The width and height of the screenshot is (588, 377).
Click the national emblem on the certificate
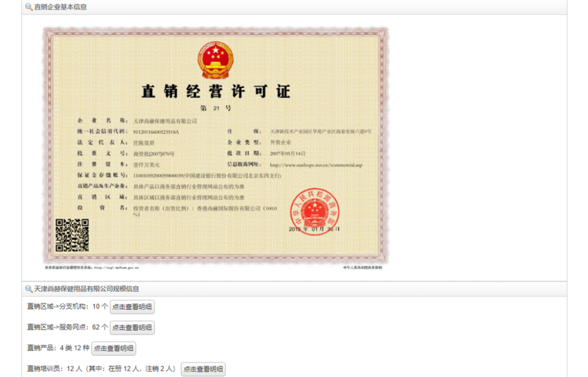(x=215, y=60)
